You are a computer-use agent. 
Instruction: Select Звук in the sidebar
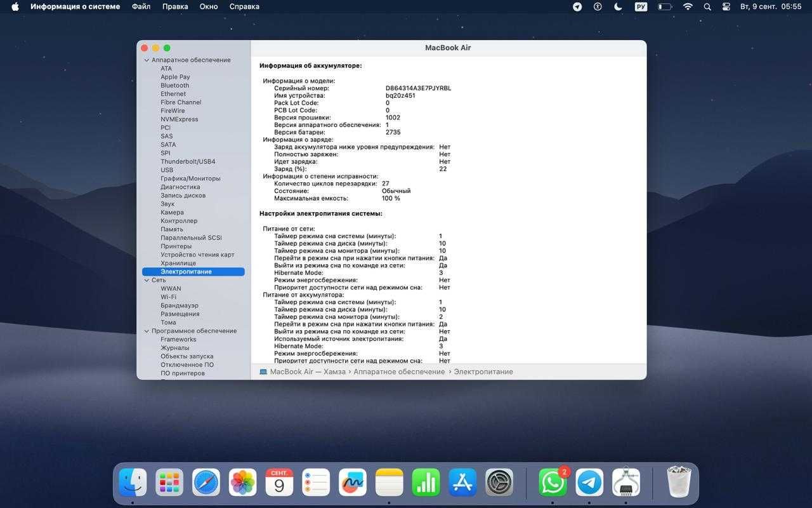click(167, 204)
